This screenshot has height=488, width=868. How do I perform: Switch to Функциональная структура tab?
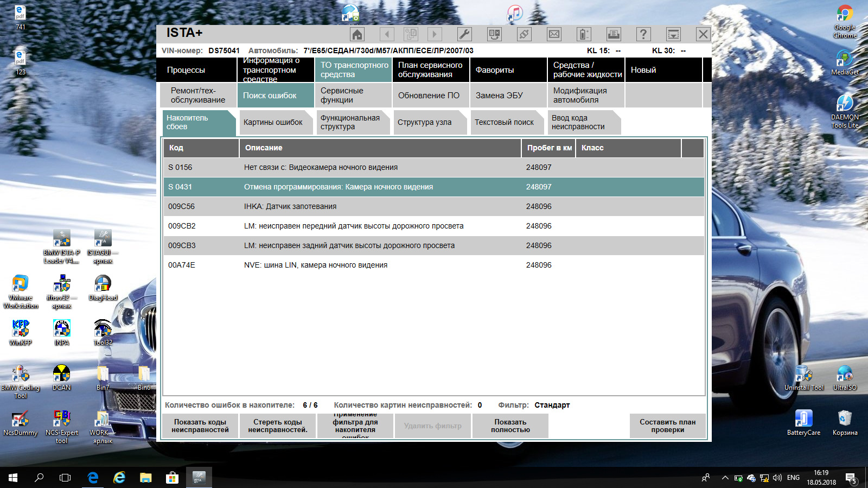tap(353, 122)
